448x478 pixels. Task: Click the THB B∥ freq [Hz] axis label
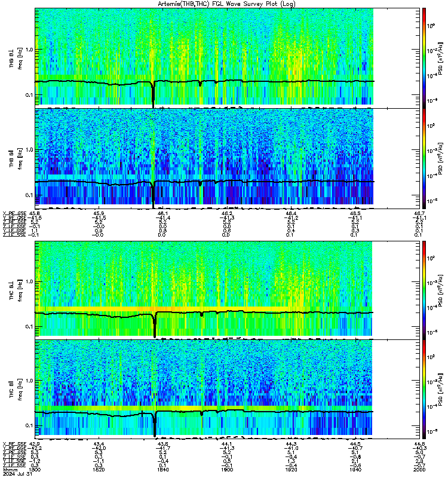point(16,158)
